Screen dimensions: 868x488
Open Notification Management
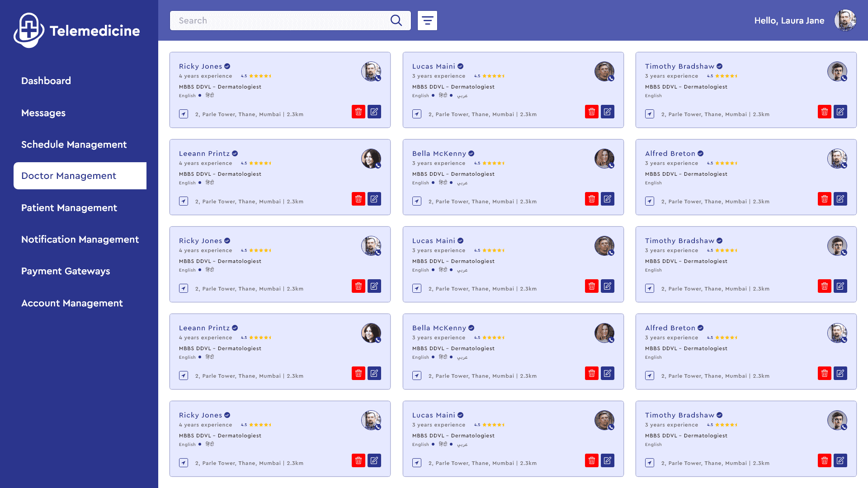coord(80,239)
